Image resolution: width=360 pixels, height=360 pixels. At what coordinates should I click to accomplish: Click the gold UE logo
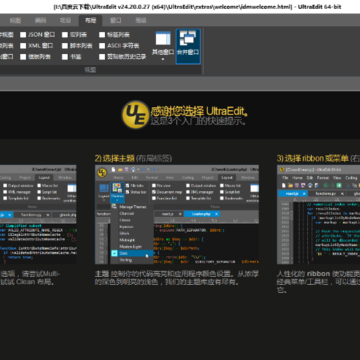coord(135,115)
